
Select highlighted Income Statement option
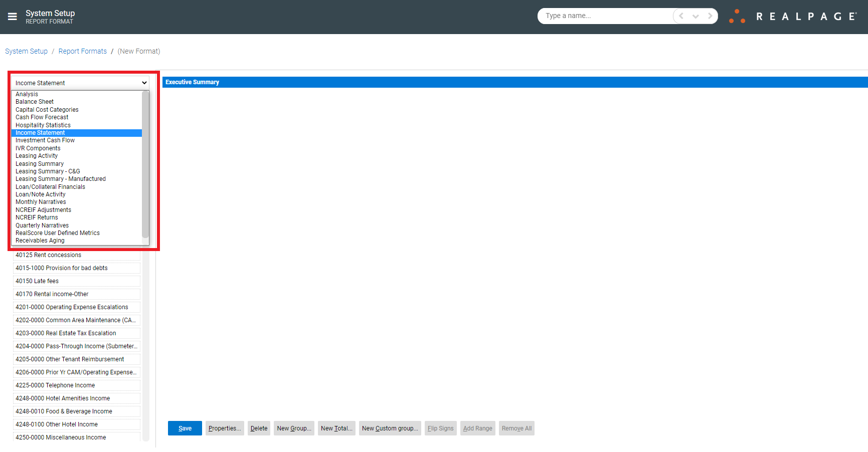77,133
